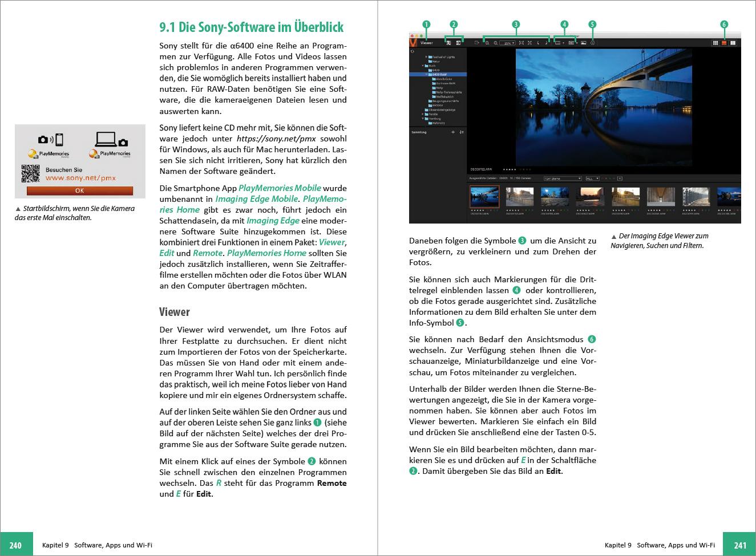Show image info via the Info symbol

tap(592, 43)
